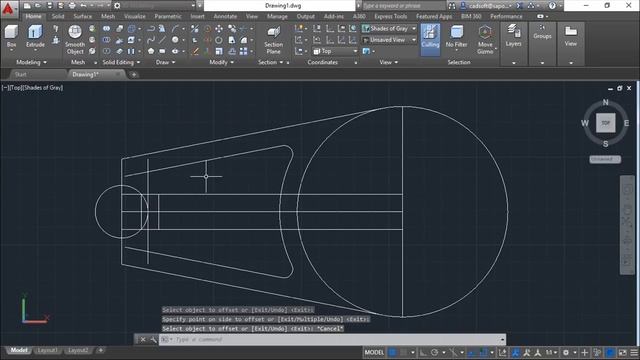Open the Shades of Gray visual style dropdown
This screenshot has width=640, height=360.
coord(389,29)
